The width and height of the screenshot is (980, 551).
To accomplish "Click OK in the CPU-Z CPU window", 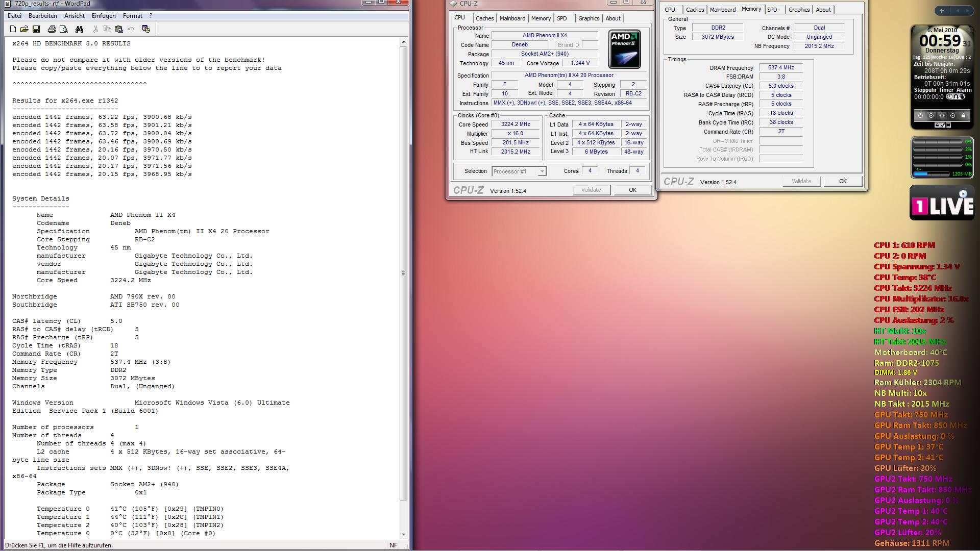I will tap(632, 190).
